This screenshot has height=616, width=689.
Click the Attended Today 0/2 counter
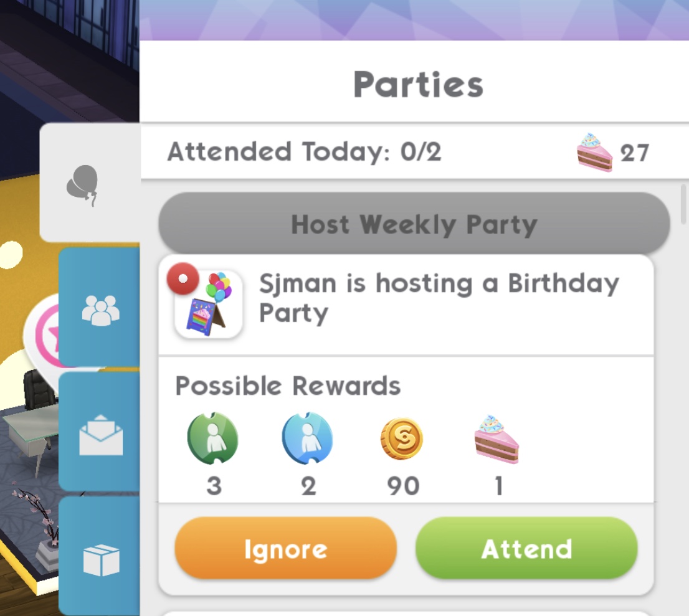(x=304, y=152)
